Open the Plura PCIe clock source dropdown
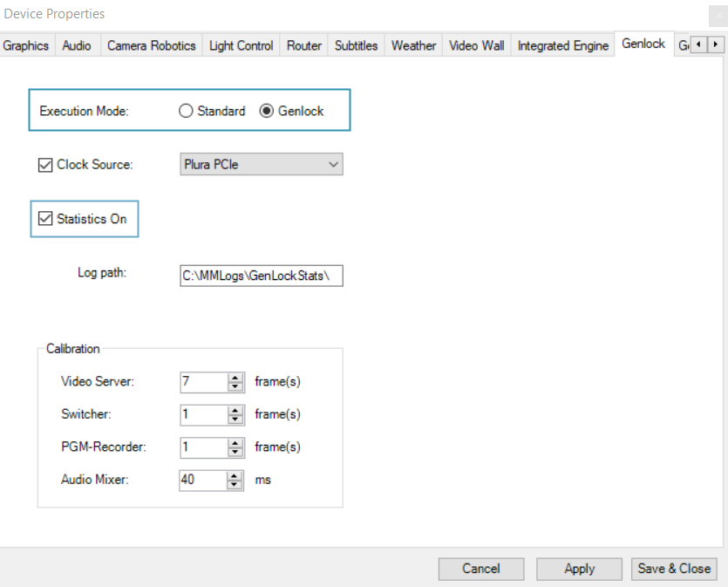The height and width of the screenshot is (587, 728). click(x=261, y=164)
